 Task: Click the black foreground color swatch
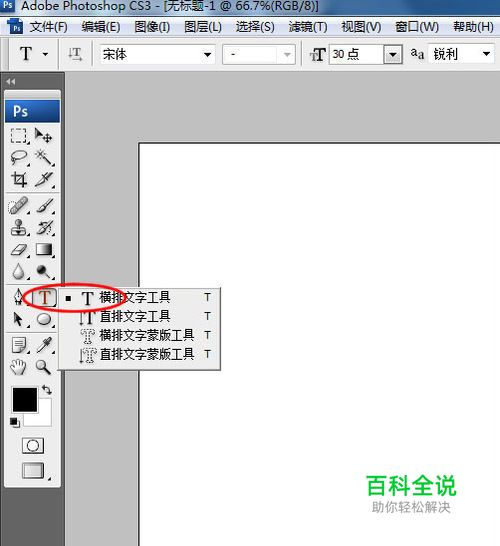click(x=25, y=400)
